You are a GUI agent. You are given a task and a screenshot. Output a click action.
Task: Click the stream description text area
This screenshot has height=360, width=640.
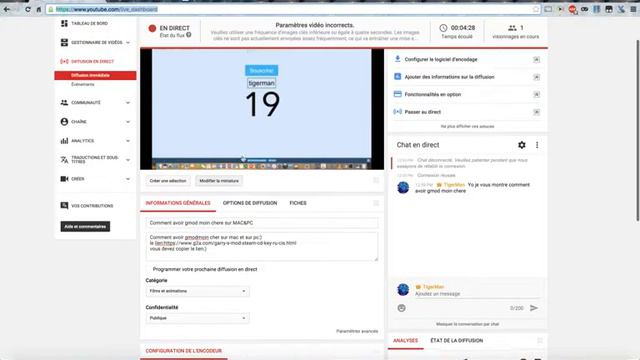(262, 246)
